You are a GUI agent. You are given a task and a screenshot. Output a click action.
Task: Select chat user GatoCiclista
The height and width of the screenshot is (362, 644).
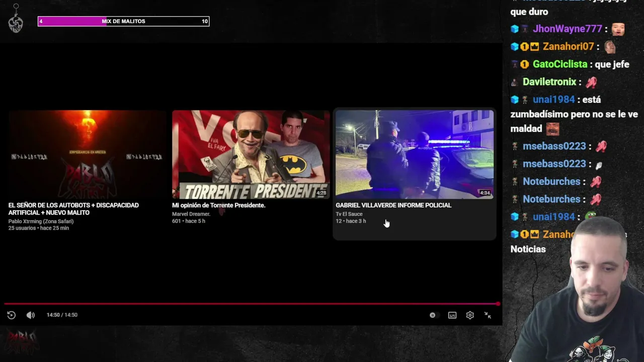click(560, 64)
